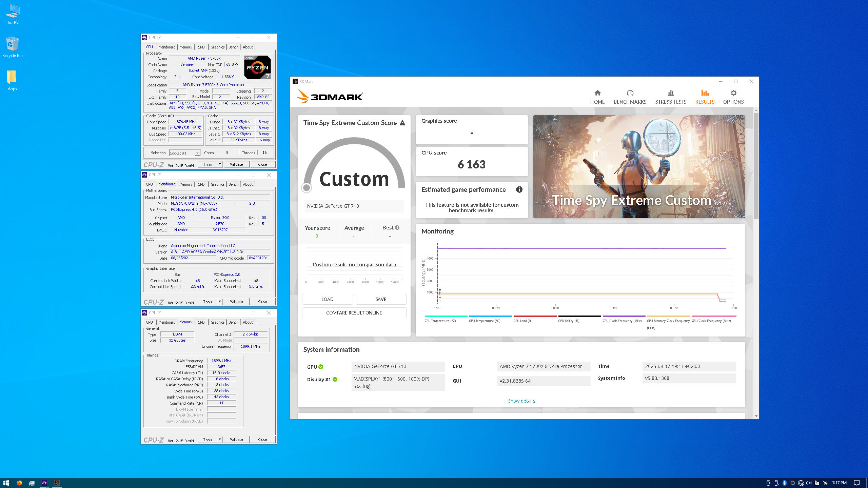
Task: Open the Show details link
Action: point(521,401)
